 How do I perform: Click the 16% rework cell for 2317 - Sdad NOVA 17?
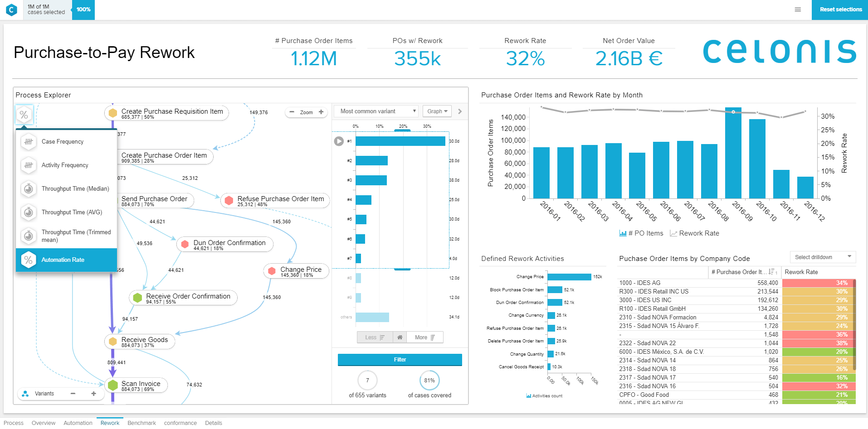pyautogui.click(x=818, y=377)
